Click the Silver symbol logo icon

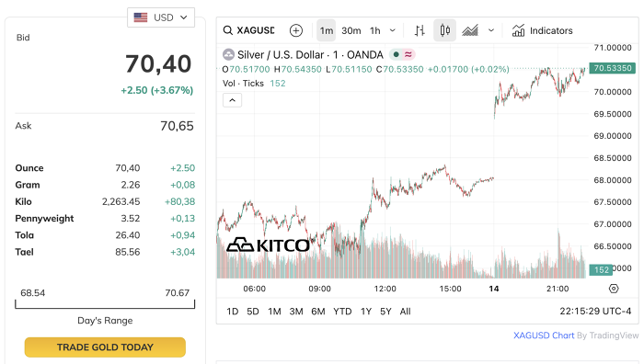point(228,54)
